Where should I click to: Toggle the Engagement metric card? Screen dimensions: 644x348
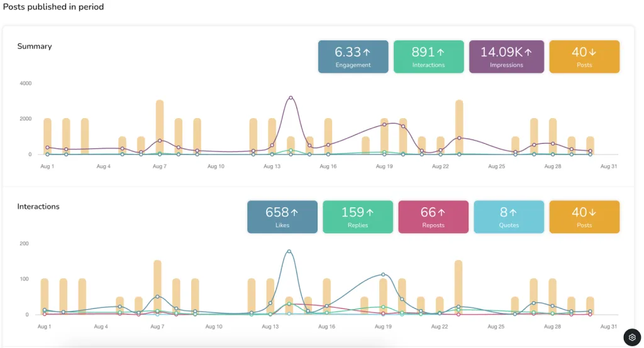pos(353,57)
